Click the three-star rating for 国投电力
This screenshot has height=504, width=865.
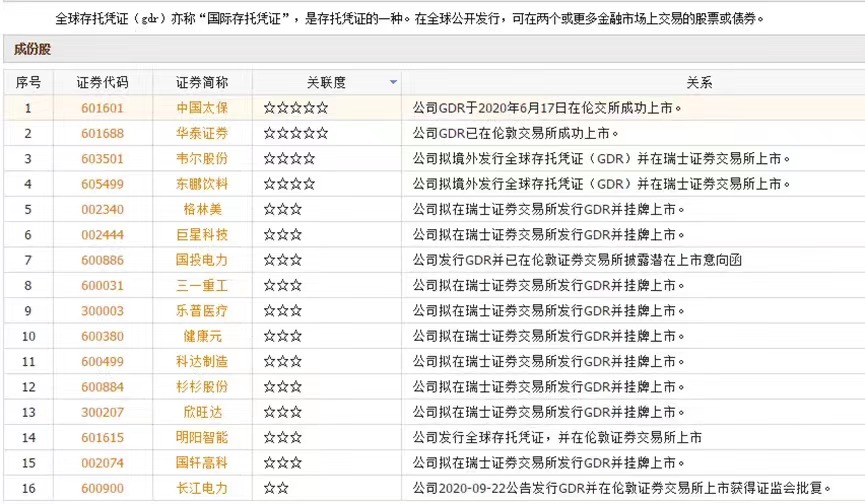click(x=282, y=260)
